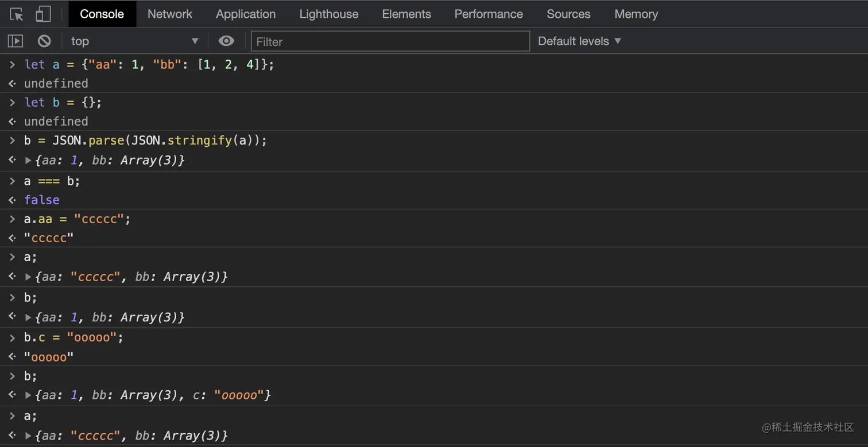Screen dimensions: 868x447
Task: Expand the object containing c: "ooooo"
Action: 28,395
